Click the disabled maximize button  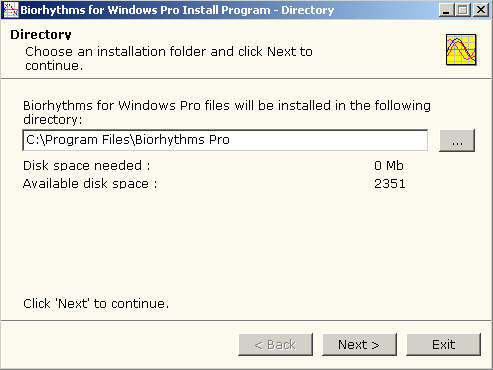coord(463,10)
